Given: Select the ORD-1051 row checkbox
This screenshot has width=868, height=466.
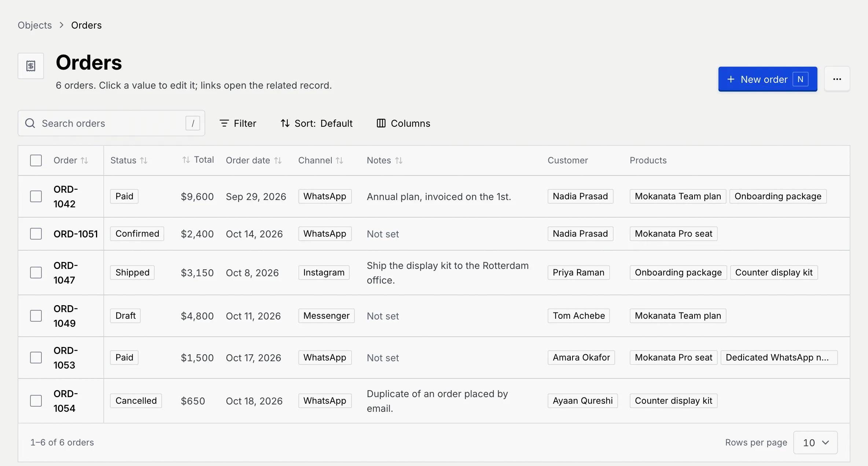Looking at the screenshot, I should [36, 234].
